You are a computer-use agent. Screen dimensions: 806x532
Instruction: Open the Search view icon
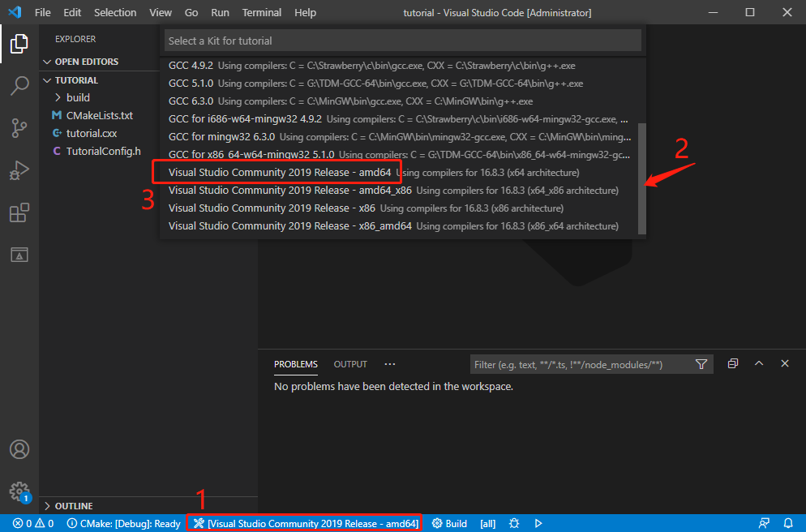coord(19,86)
